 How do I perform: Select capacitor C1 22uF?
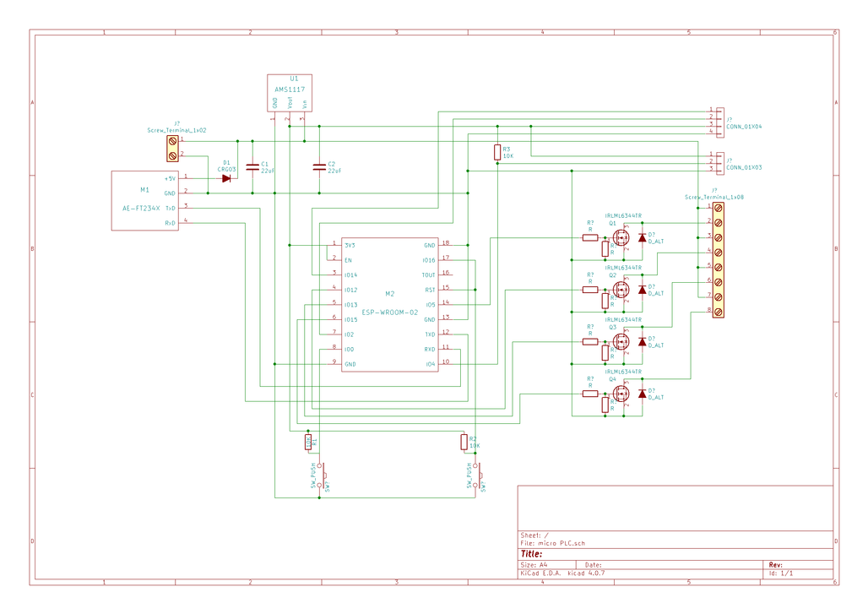click(x=252, y=166)
